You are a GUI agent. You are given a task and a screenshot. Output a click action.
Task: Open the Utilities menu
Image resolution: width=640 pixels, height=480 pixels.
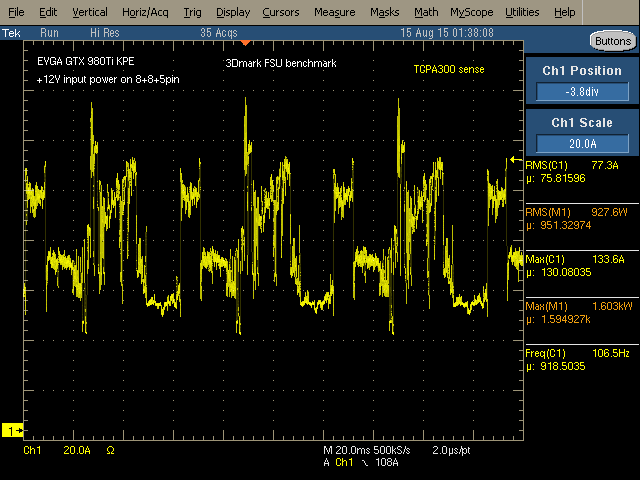[x=522, y=13]
